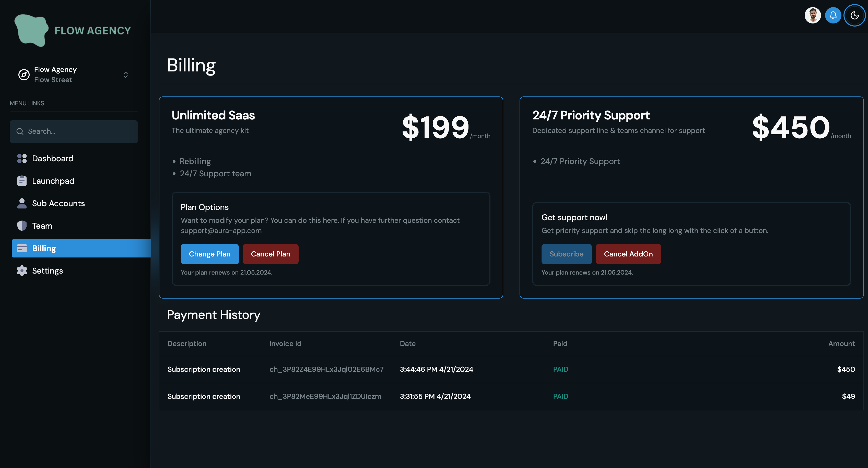
Task: Expand the Flow Agency account switcher chevron
Action: click(x=126, y=75)
